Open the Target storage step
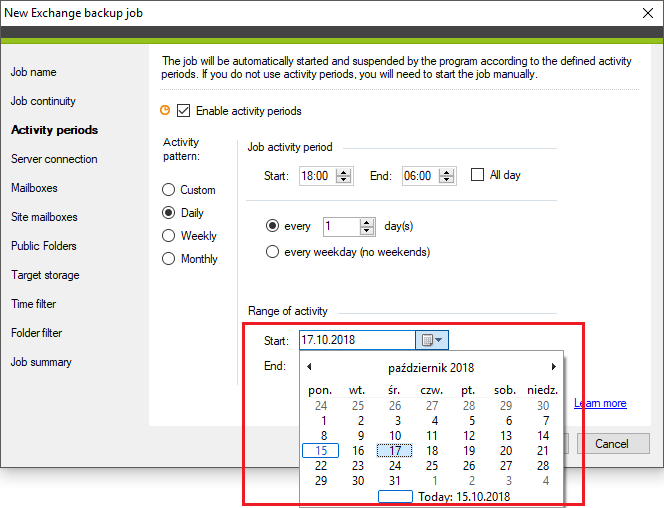Viewport: 664px width, 508px height. 45,275
